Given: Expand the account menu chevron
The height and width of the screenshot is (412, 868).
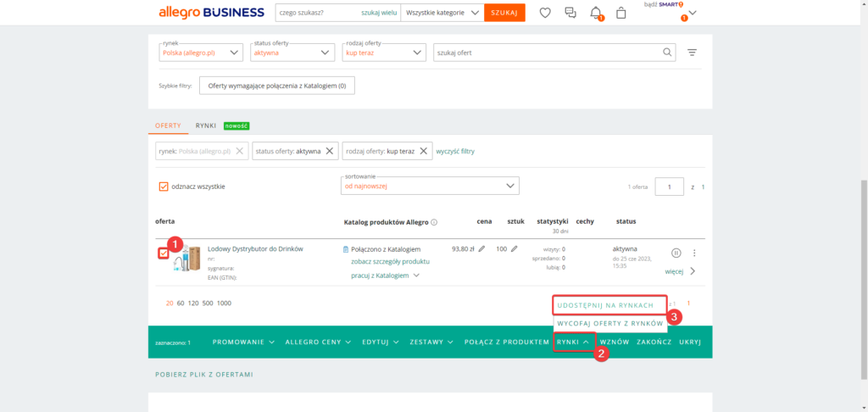Looking at the screenshot, I should (x=693, y=13).
